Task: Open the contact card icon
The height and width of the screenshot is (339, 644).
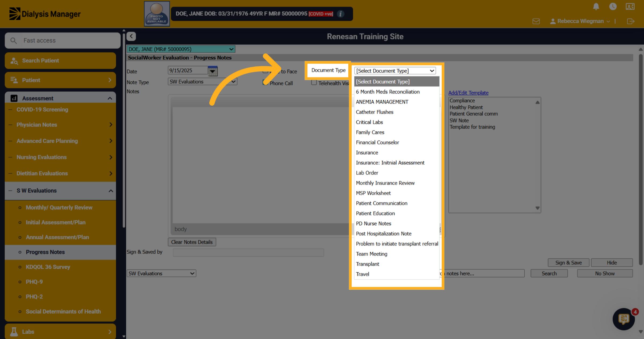Action: (x=630, y=6)
